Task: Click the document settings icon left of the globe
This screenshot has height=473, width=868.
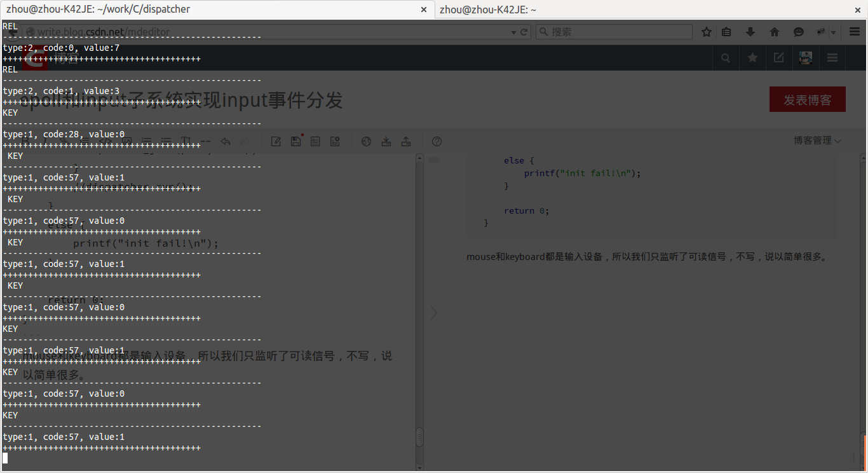Action: [x=335, y=142]
